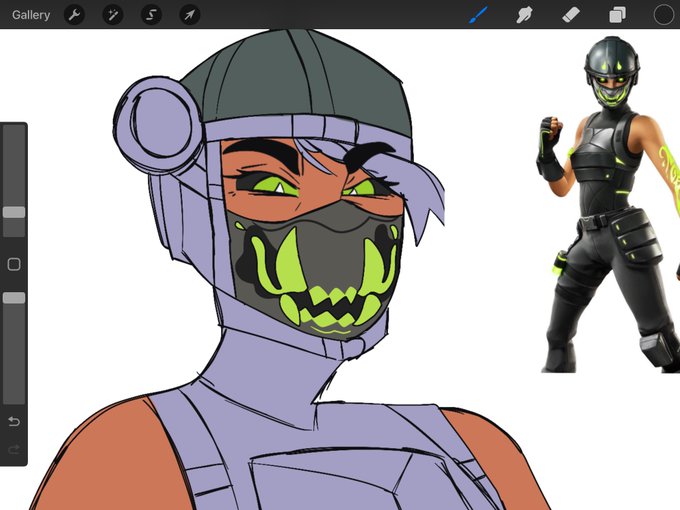This screenshot has width=680, height=510.
Task: Select the Brush tool
Action: [x=478, y=15]
